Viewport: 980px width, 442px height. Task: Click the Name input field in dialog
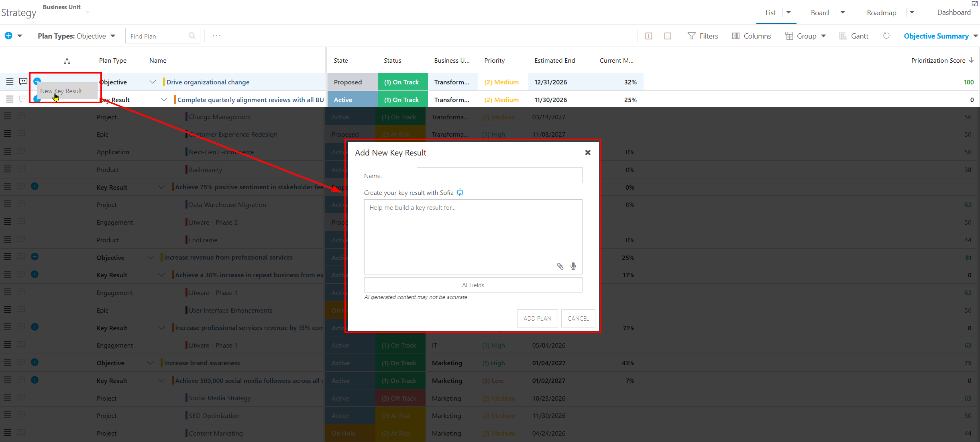pyautogui.click(x=499, y=176)
